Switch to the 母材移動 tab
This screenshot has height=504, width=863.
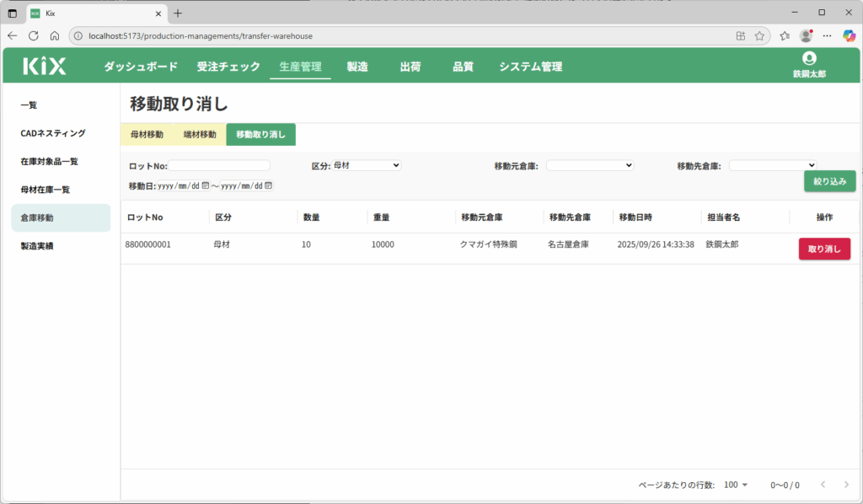[147, 135]
